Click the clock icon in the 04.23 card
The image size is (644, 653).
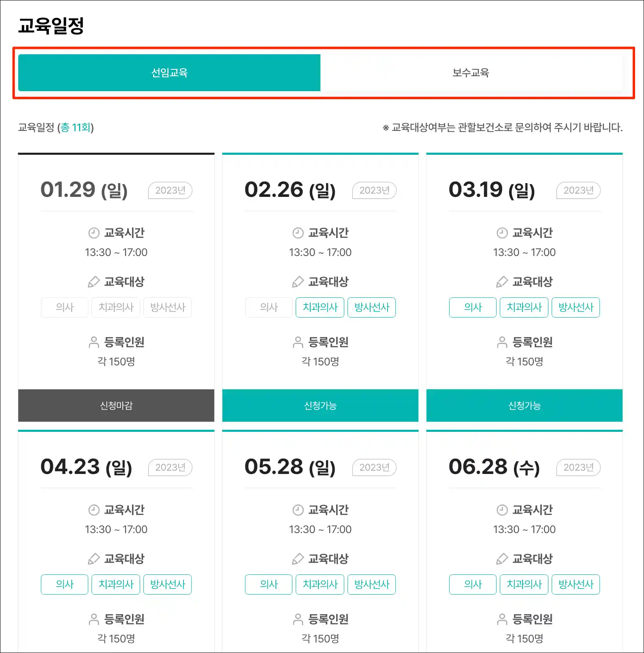tap(94, 510)
